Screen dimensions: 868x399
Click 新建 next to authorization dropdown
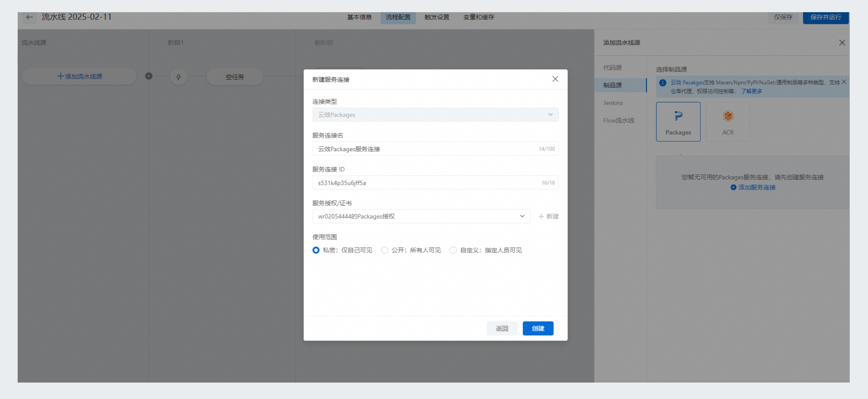[548, 216]
